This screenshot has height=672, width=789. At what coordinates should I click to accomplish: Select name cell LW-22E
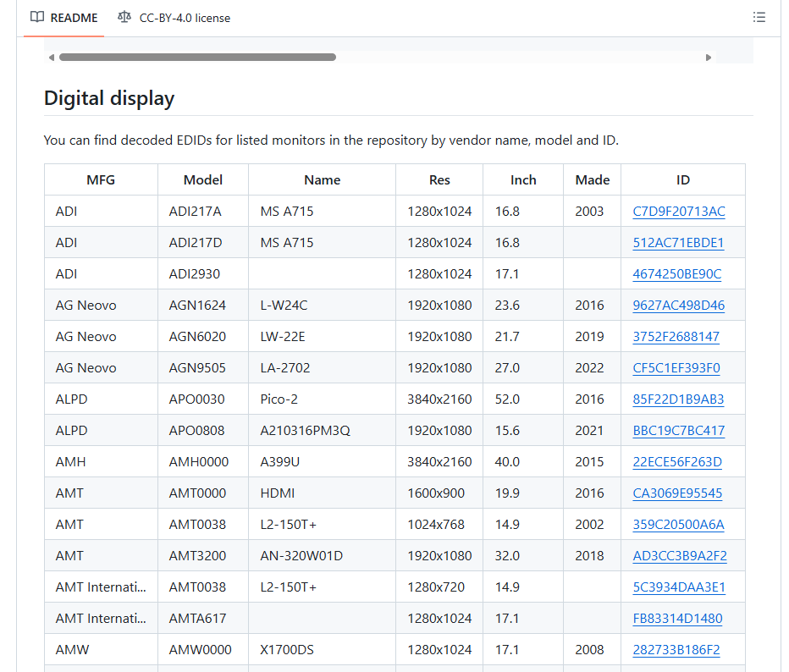point(322,337)
